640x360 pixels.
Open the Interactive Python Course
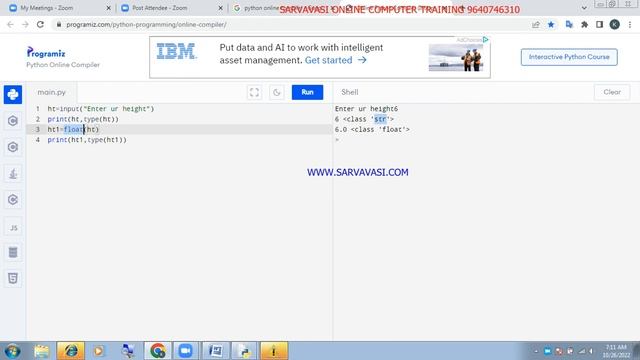coord(569,57)
